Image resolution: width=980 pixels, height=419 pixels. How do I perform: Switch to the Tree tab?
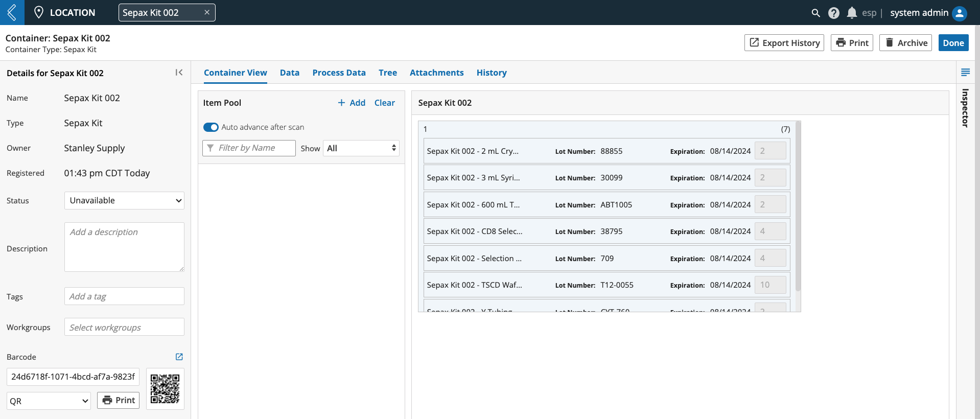pos(388,73)
